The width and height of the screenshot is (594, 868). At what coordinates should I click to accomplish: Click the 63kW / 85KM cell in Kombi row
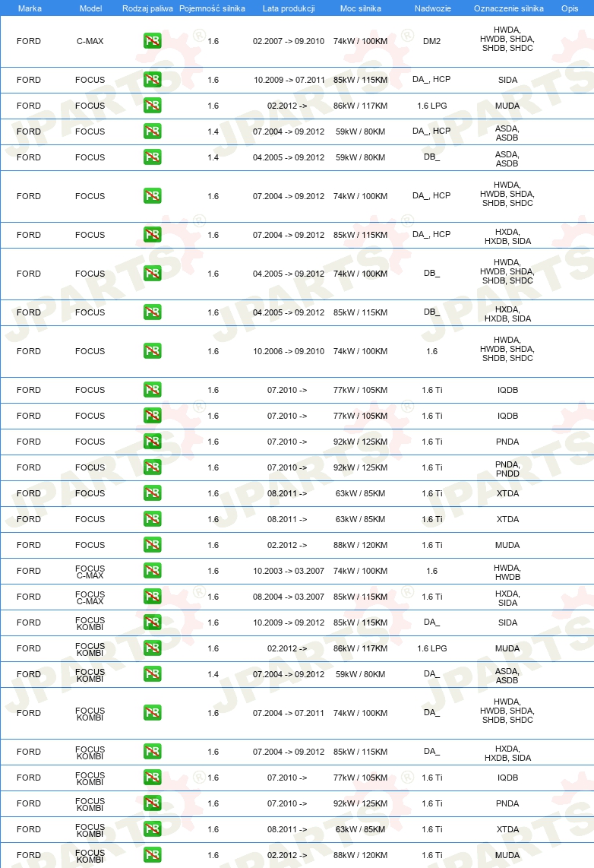click(361, 829)
